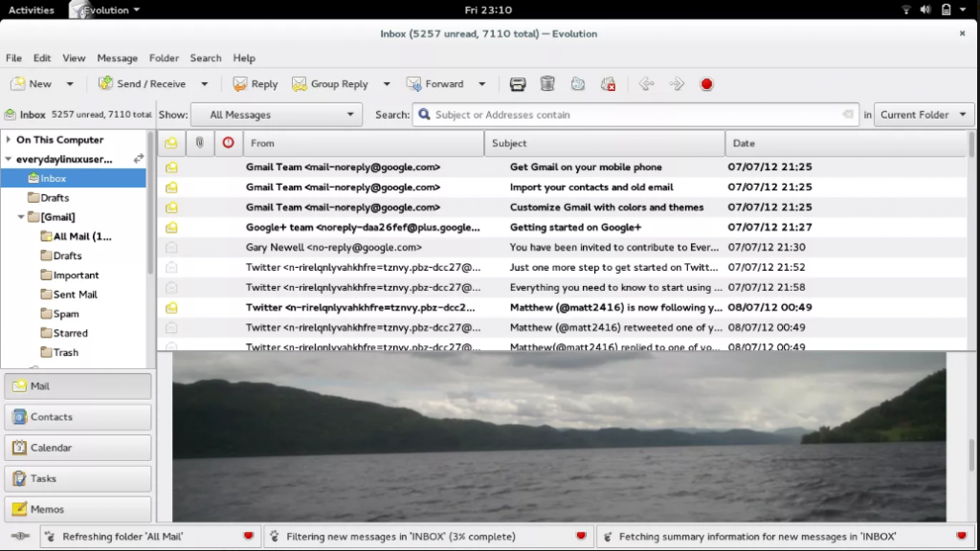This screenshot has height=551, width=980.
Task: Switch to the Contacts view
Action: [x=78, y=417]
